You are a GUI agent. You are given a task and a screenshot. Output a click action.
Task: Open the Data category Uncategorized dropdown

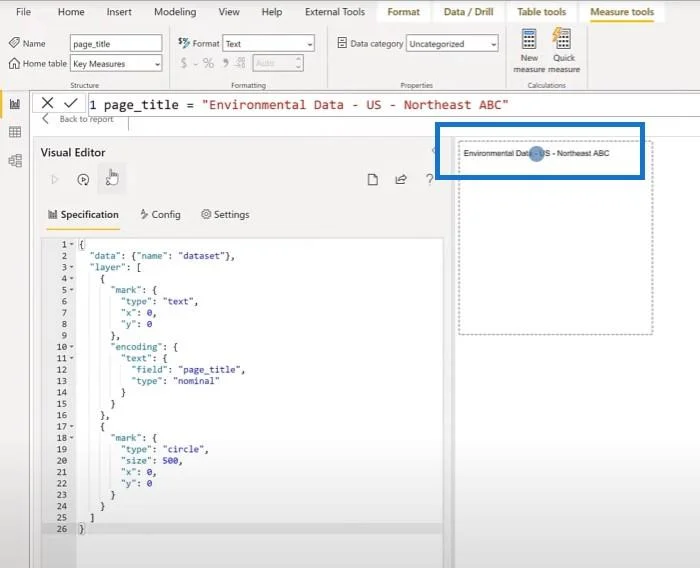click(x=452, y=44)
